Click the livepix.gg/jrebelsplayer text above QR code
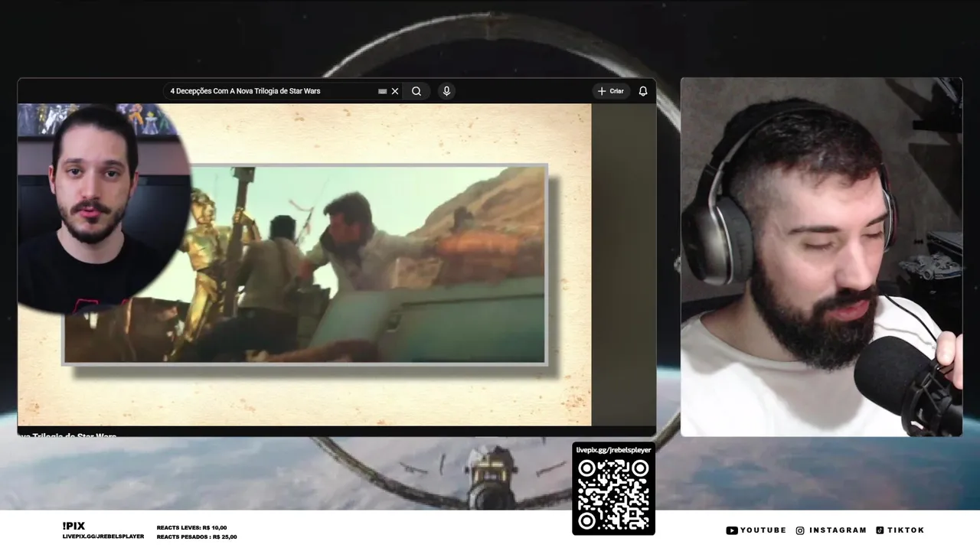Screen dimensions: 980x551 (x=613, y=450)
